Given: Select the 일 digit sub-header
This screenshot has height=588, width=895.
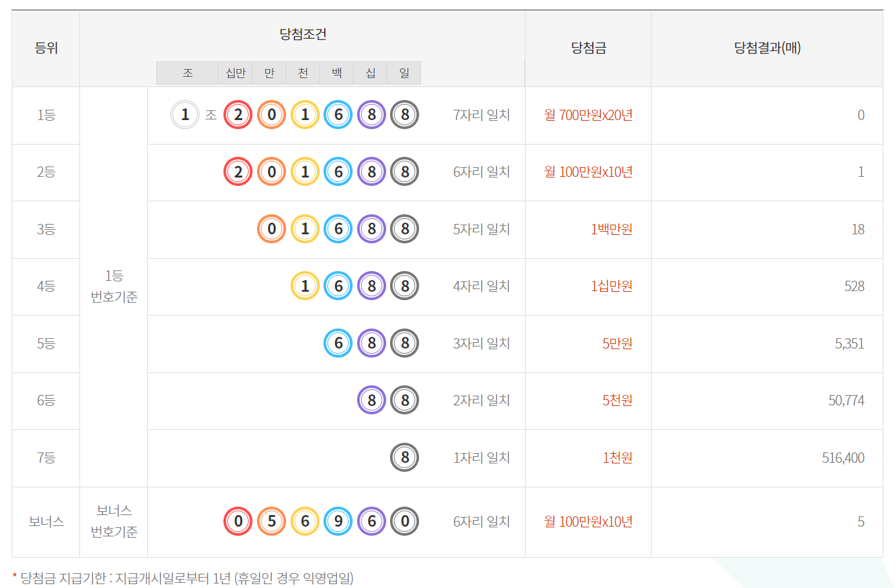Looking at the screenshot, I should (404, 73).
